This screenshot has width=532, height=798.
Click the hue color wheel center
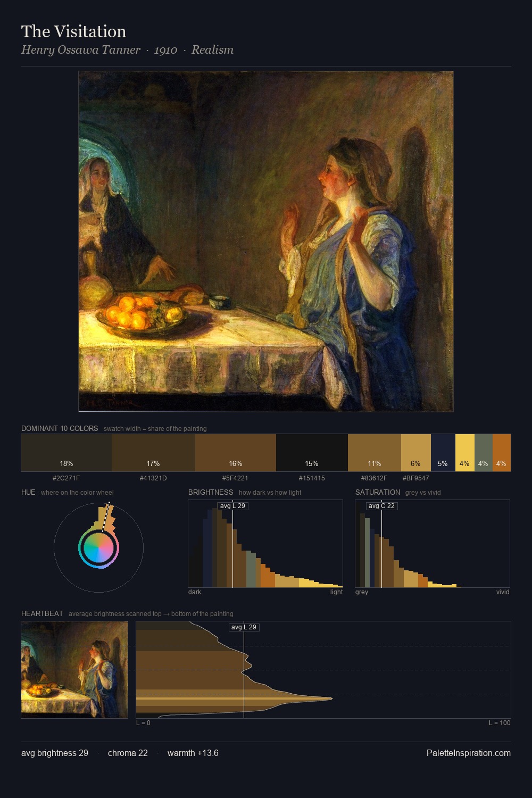(98, 547)
